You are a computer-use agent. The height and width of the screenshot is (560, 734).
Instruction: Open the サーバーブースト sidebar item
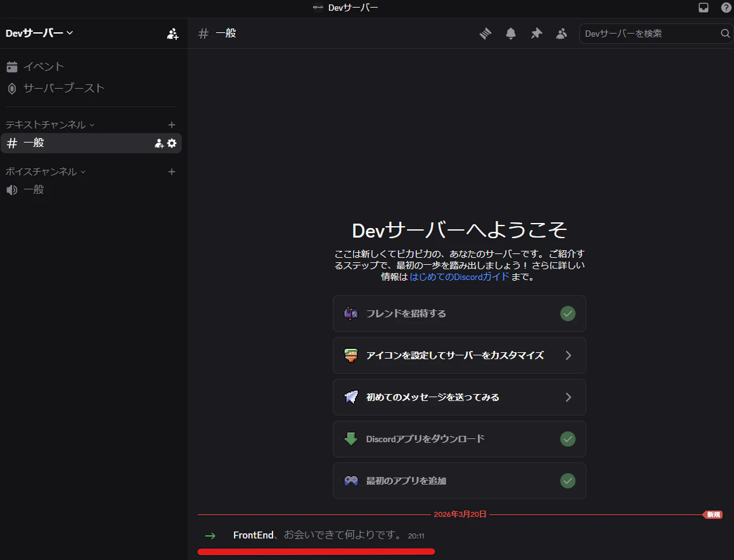point(91,89)
